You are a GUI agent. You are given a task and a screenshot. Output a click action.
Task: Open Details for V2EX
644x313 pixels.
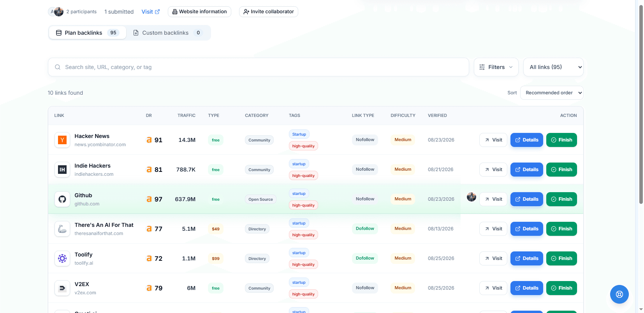(x=527, y=288)
